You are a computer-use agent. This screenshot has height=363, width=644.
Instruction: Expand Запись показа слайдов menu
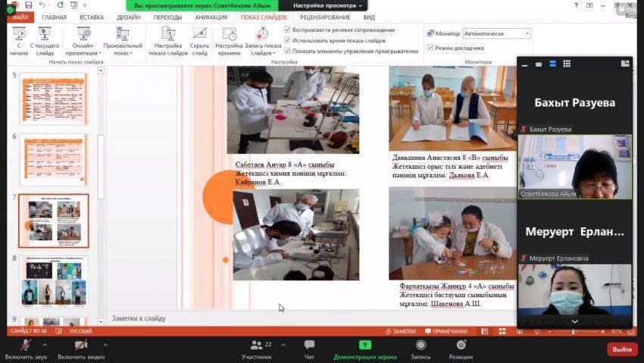tap(263, 41)
